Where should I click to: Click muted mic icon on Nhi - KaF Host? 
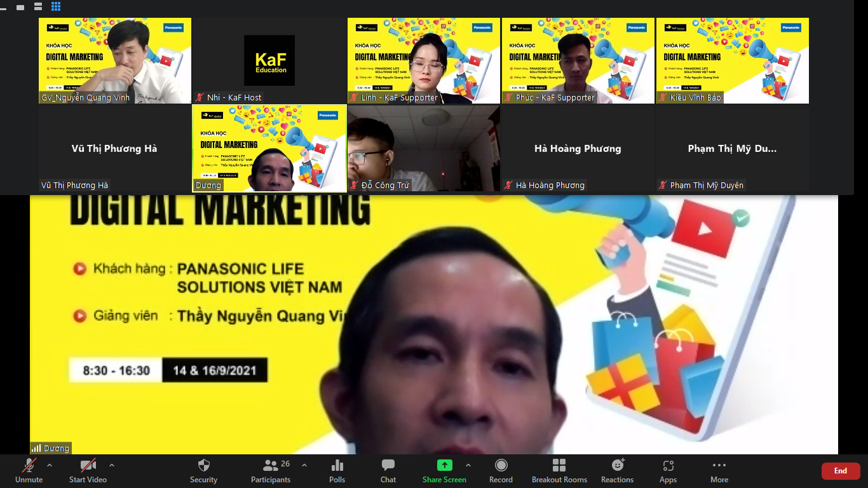200,97
